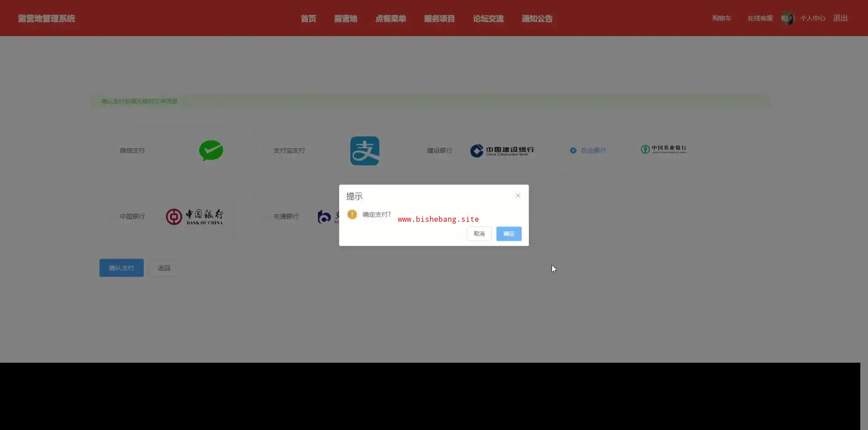Click the Bank of China logo

[194, 217]
